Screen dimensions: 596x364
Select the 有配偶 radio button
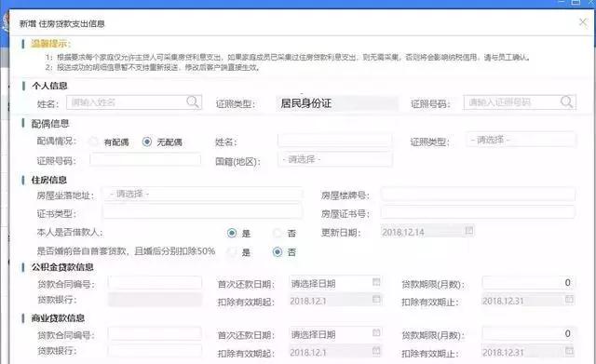[93, 142]
